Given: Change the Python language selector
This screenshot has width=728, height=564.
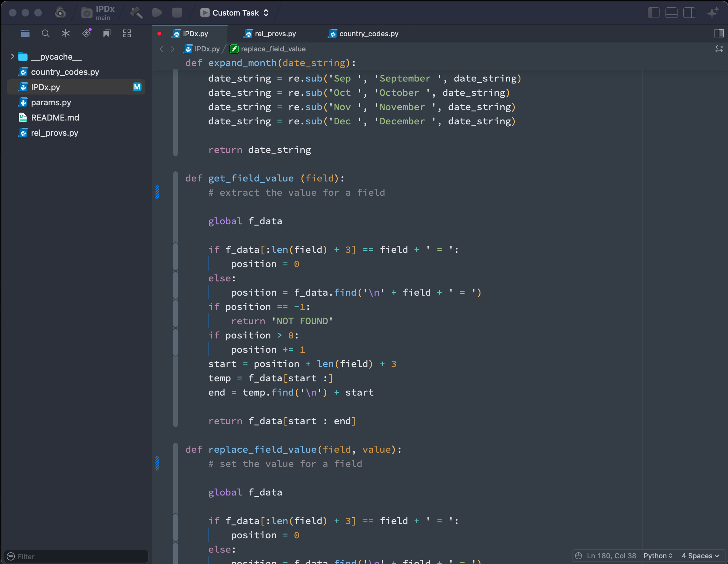Looking at the screenshot, I should click(657, 556).
